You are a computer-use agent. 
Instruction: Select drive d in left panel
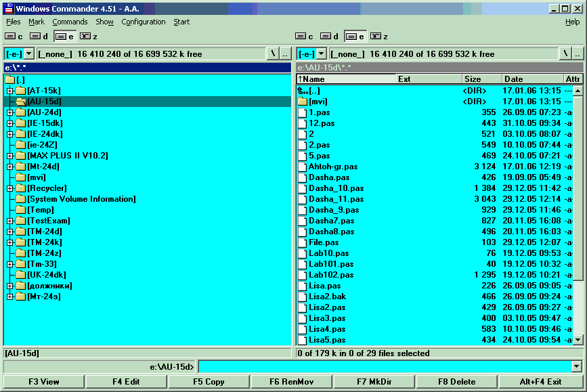(x=39, y=37)
